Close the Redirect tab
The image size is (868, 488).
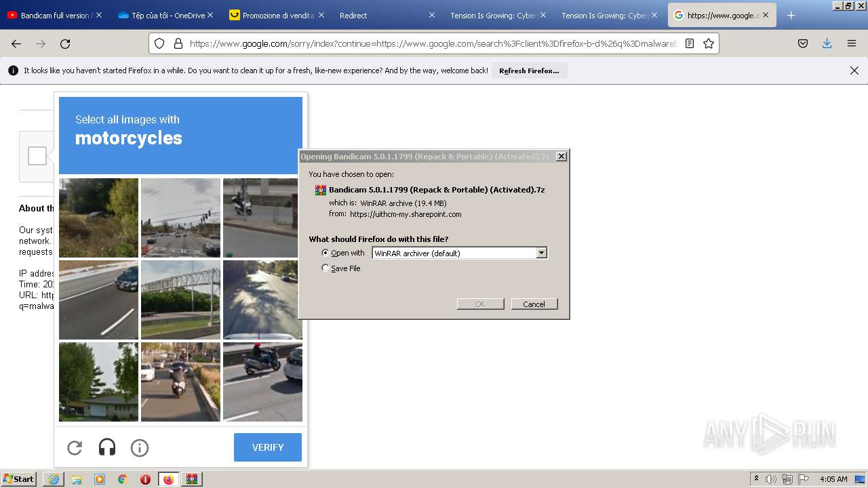click(x=432, y=15)
